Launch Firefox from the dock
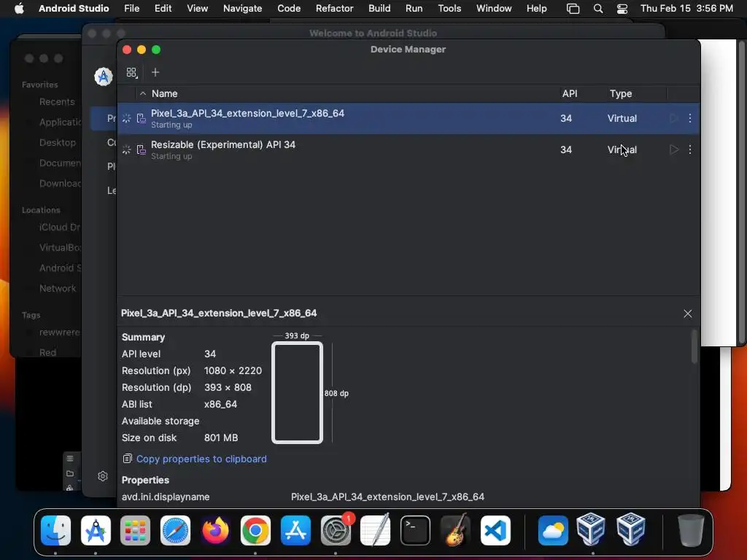 215,530
